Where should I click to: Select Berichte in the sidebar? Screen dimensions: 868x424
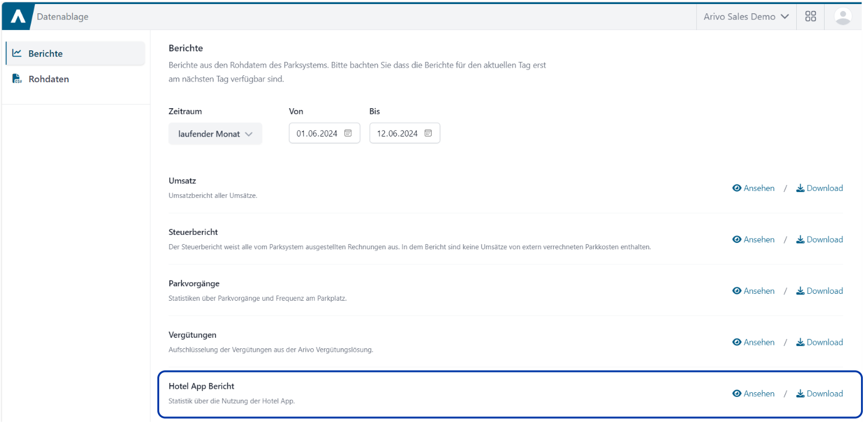click(45, 53)
